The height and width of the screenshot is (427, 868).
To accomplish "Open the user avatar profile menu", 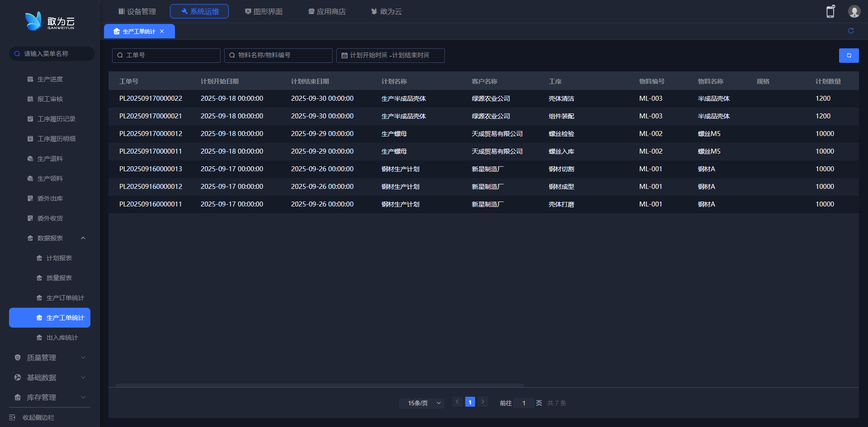I will (854, 12).
